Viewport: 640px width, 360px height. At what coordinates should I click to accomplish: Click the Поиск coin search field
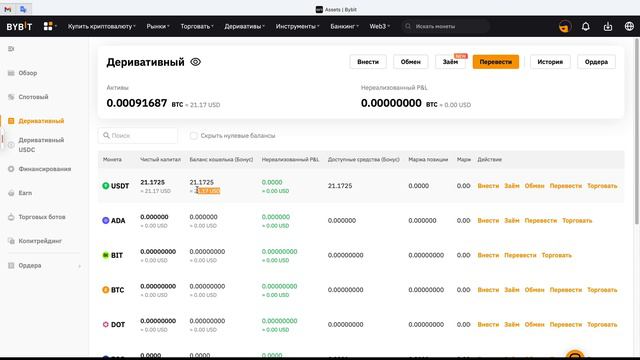click(138, 136)
